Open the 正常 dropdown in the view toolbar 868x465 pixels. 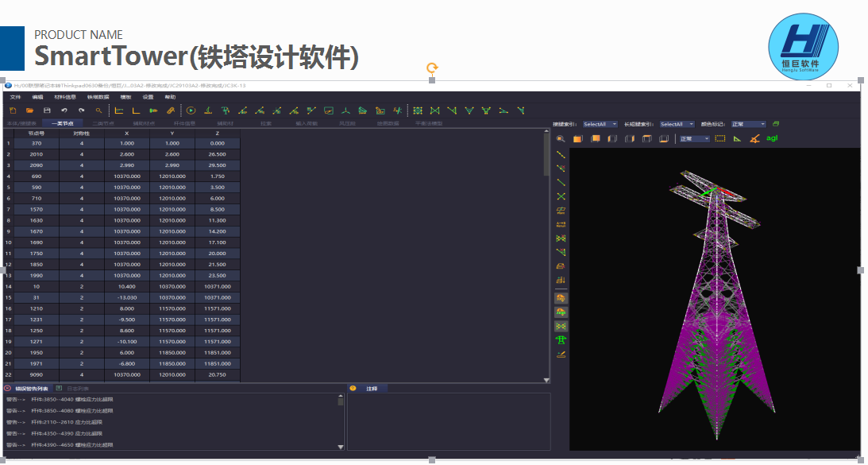click(x=694, y=138)
